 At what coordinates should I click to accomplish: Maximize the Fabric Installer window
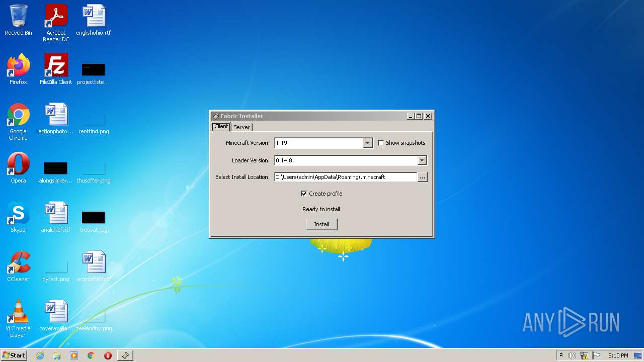[419, 116]
